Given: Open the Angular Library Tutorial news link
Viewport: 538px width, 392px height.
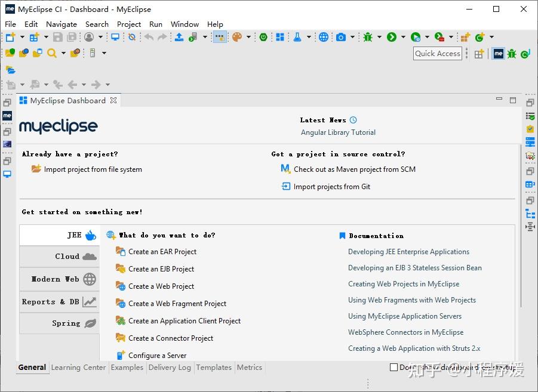Looking at the screenshot, I should tap(338, 132).
